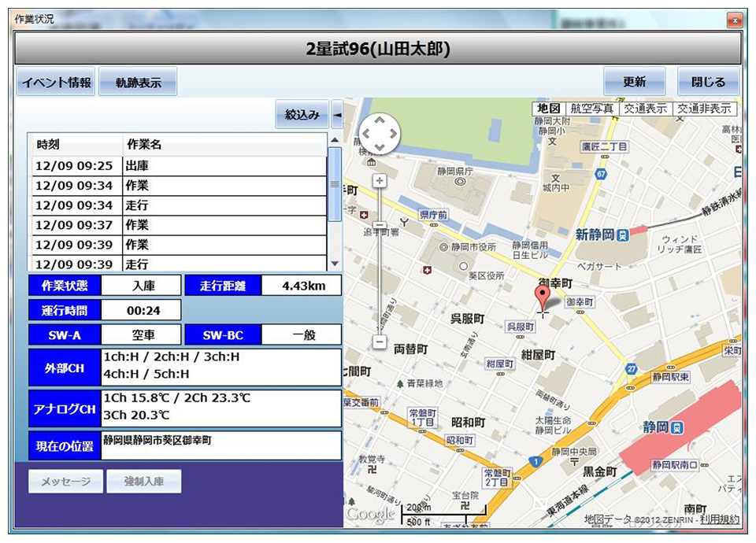Pan the map left using arrow control
This screenshot has height=543, width=756.
pyautogui.click(x=367, y=134)
